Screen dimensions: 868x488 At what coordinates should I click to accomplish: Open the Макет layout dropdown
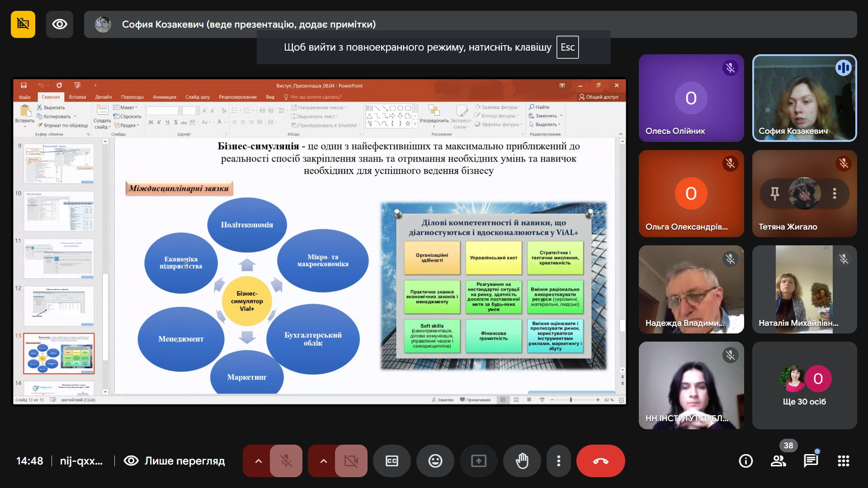[125, 108]
